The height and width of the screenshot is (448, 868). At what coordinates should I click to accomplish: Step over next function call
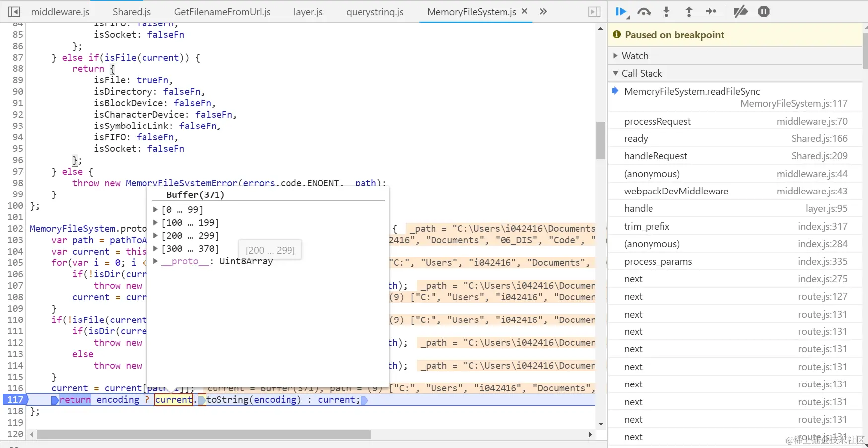click(644, 12)
